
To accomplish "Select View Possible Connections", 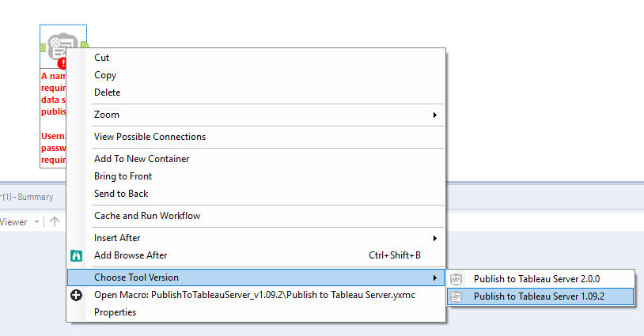I will pyautogui.click(x=256, y=137).
